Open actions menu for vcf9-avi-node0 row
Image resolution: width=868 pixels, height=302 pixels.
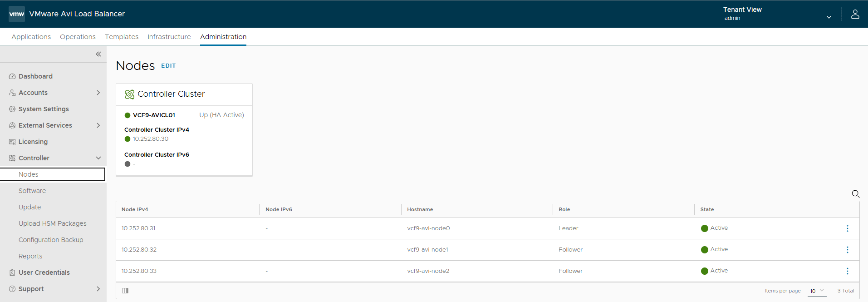[x=847, y=228]
